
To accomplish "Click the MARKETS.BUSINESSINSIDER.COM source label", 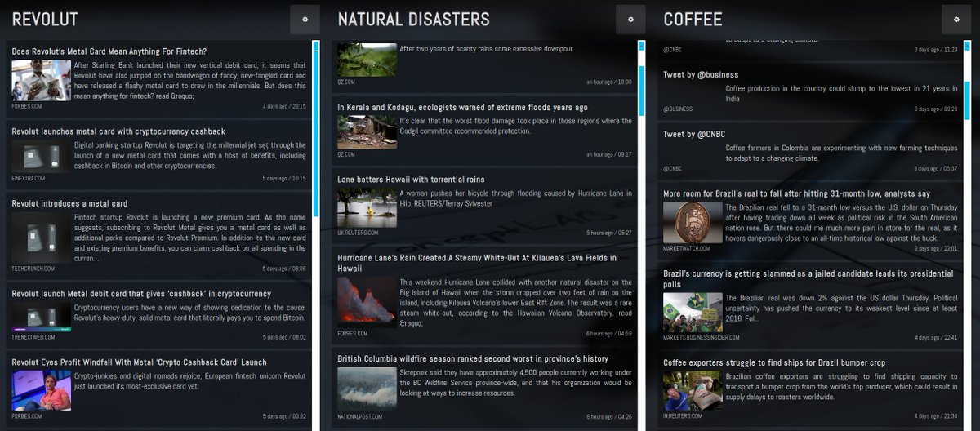I will click(703, 337).
